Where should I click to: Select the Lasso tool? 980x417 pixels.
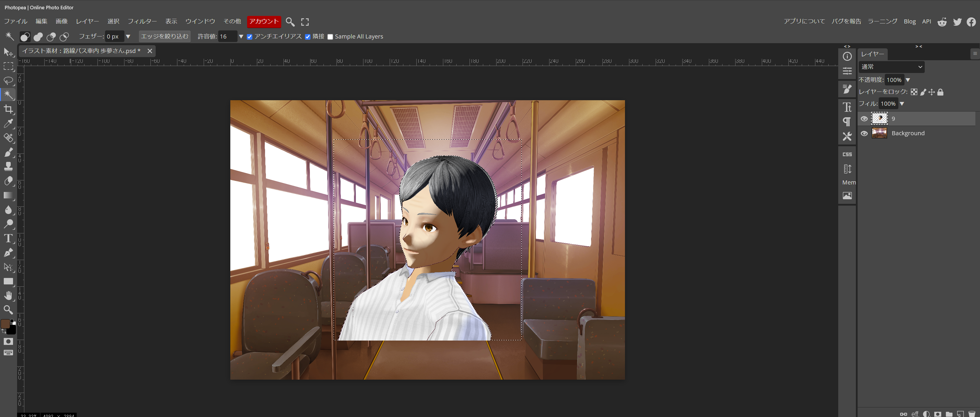8,81
